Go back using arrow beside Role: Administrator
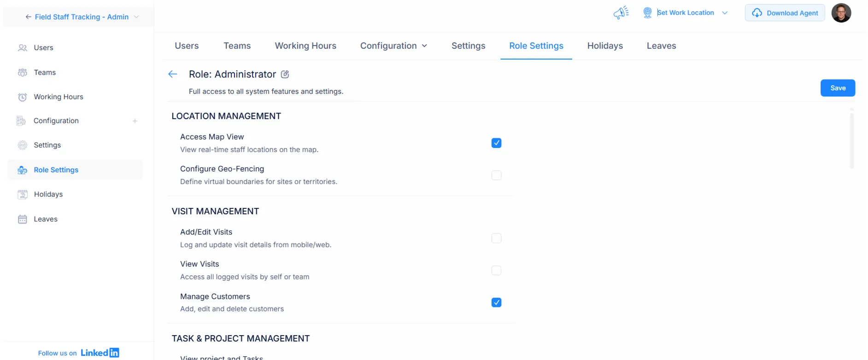 173,74
